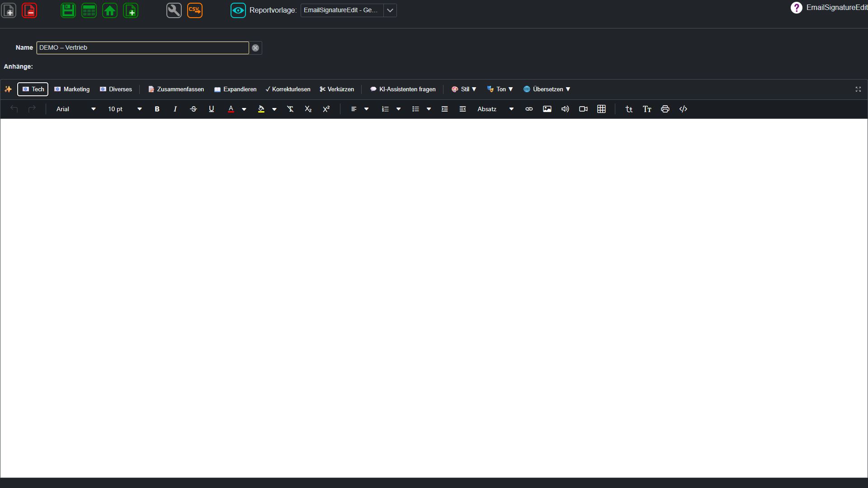
Task: Click the new document icon
Action: point(9,10)
